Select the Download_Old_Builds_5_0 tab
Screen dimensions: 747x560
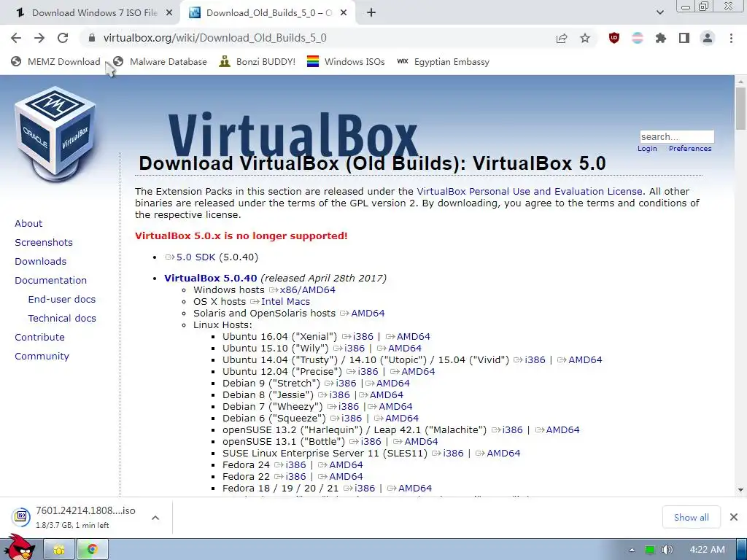[x=268, y=13]
